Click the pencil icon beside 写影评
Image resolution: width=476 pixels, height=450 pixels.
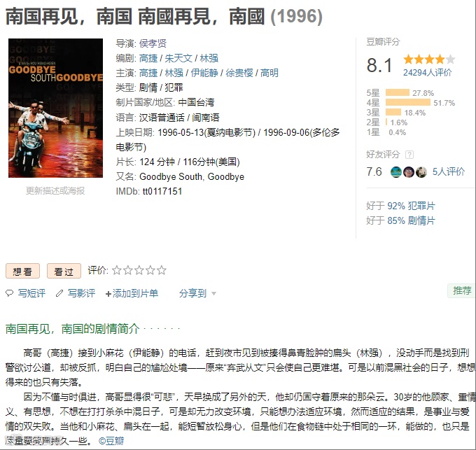[59, 293]
